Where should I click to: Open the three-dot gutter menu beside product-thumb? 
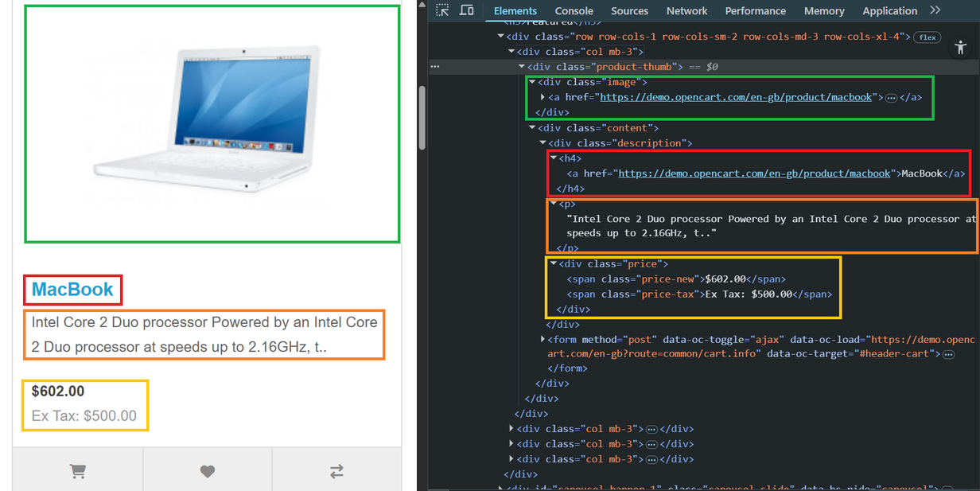pyautogui.click(x=435, y=67)
